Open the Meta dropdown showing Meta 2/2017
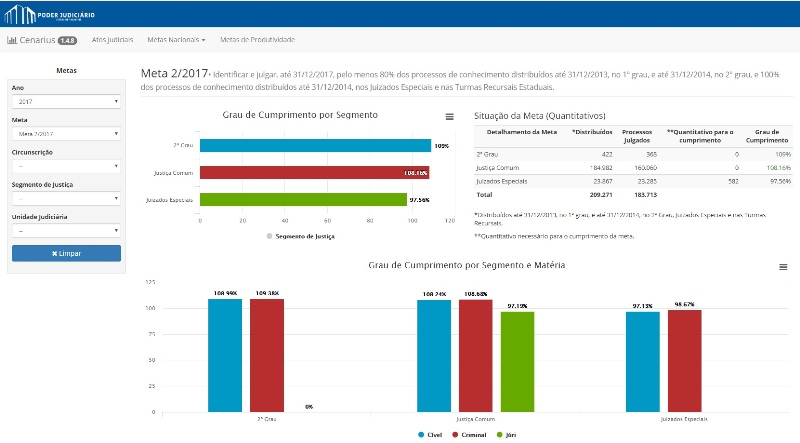Viewport: 800px width, 443px height. point(66,133)
